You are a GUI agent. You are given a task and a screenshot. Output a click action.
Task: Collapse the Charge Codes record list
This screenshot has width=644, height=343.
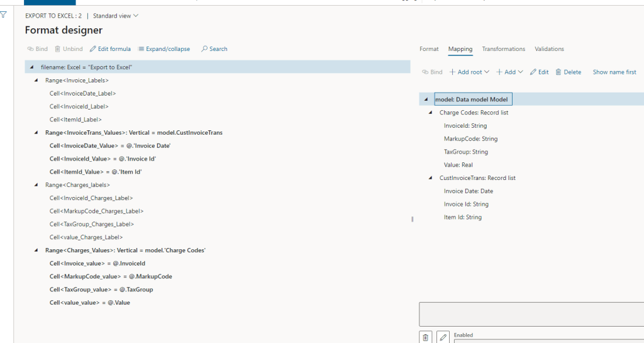pyautogui.click(x=431, y=113)
